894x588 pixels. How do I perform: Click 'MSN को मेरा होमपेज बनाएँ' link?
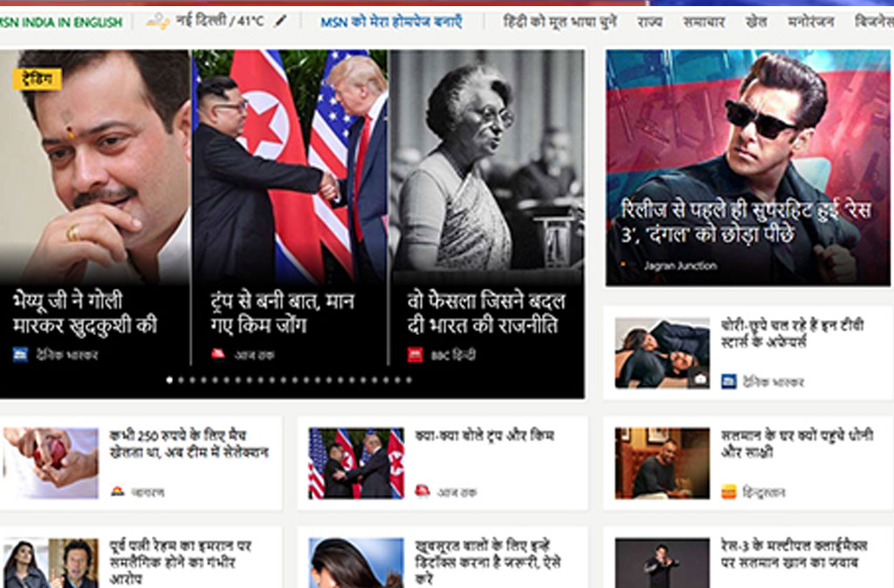[391, 22]
